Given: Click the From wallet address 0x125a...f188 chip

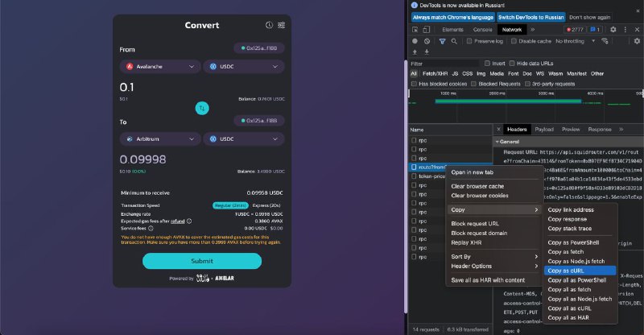Looking at the screenshot, I should (x=258, y=48).
